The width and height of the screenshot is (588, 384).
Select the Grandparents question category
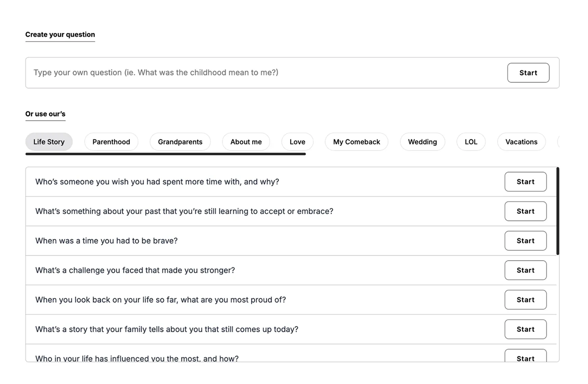[x=180, y=142]
